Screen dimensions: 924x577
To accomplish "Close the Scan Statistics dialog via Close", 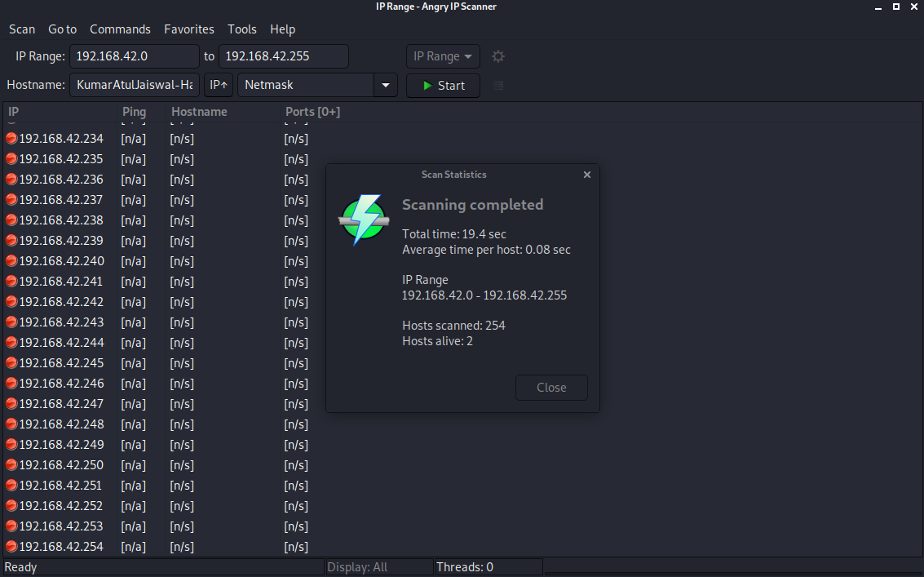I will pyautogui.click(x=551, y=388).
